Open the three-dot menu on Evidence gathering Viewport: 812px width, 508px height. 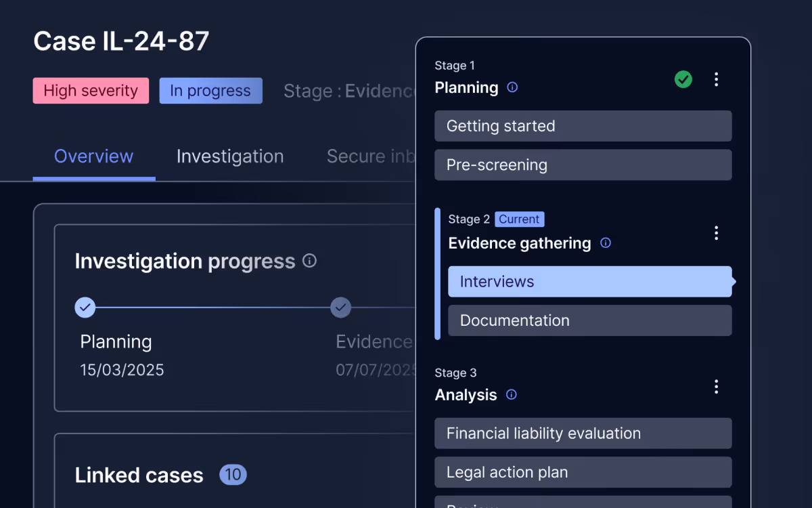point(716,233)
